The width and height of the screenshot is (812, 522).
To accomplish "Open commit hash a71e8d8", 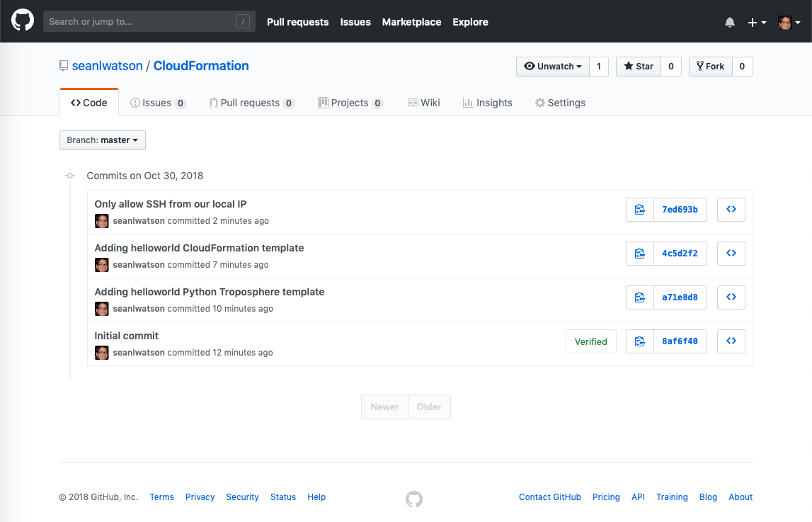I will pyautogui.click(x=680, y=297).
